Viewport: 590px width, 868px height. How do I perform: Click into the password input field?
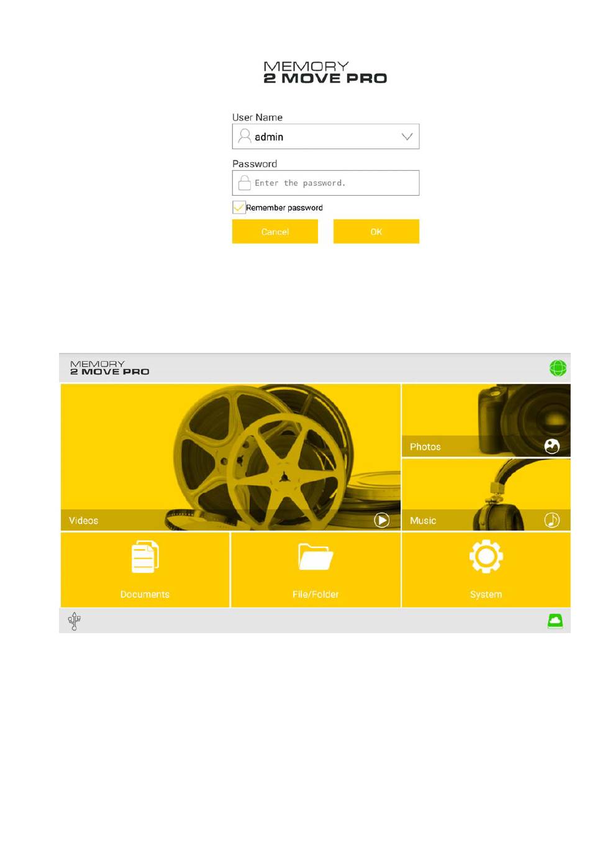(x=325, y=183)
